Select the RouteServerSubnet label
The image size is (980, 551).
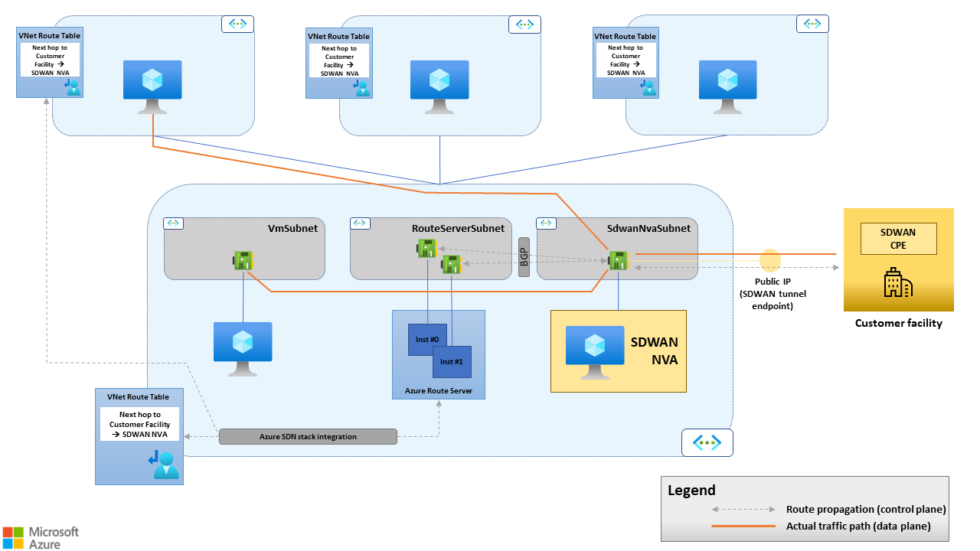click(459, 228)
